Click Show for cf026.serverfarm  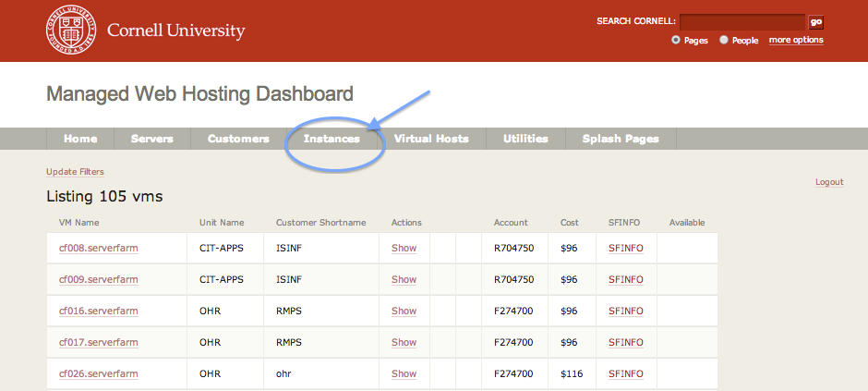(x=404, y=373)
